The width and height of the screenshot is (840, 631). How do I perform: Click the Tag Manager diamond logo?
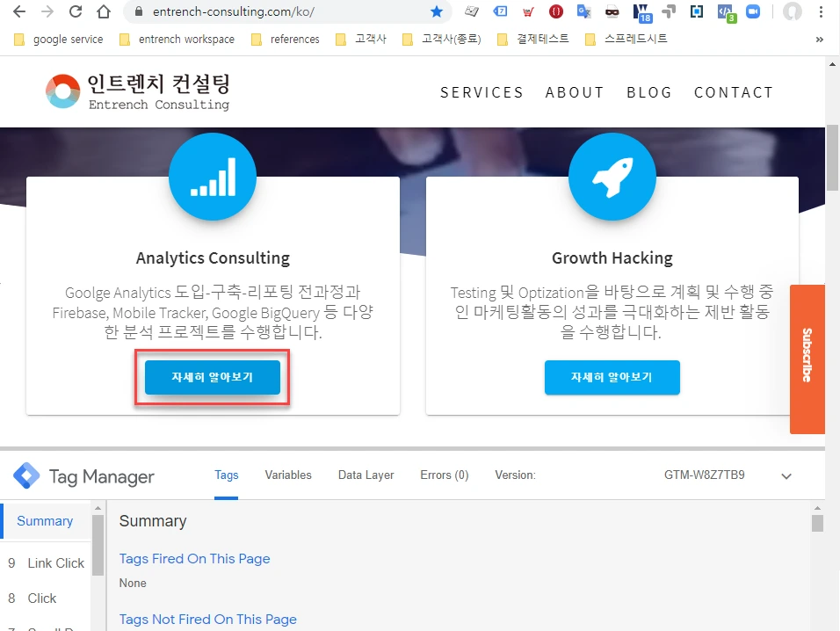[26, 475]
